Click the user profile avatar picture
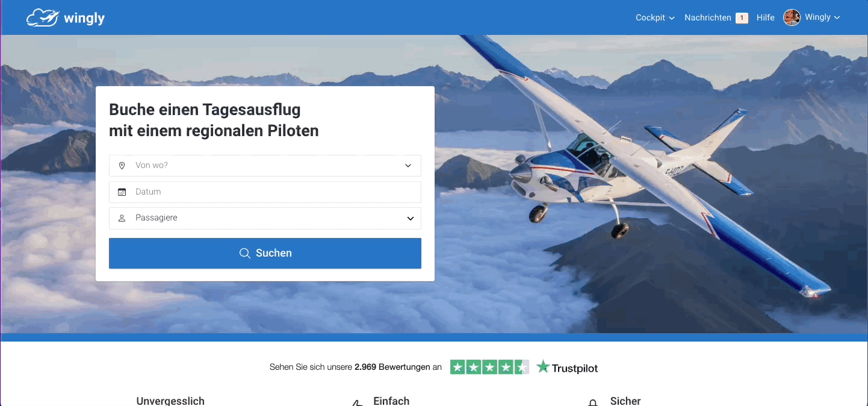The image size is (868, 406). click(x=792, y=17)
